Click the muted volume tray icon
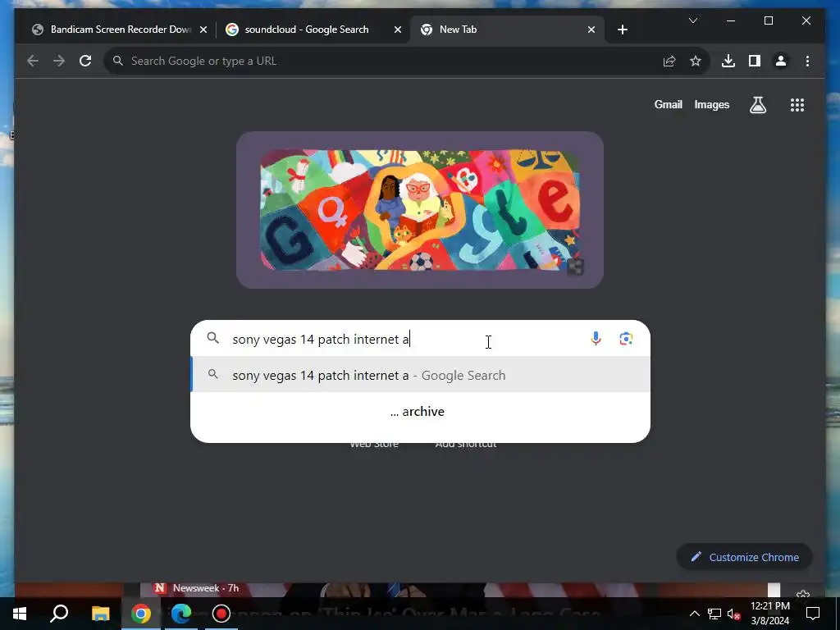Image resolution: width=840 pixels, height=630 pixels. coord(734,614)
